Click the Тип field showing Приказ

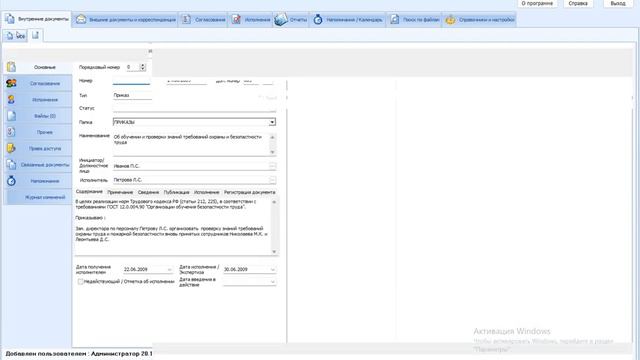(132, 96)
